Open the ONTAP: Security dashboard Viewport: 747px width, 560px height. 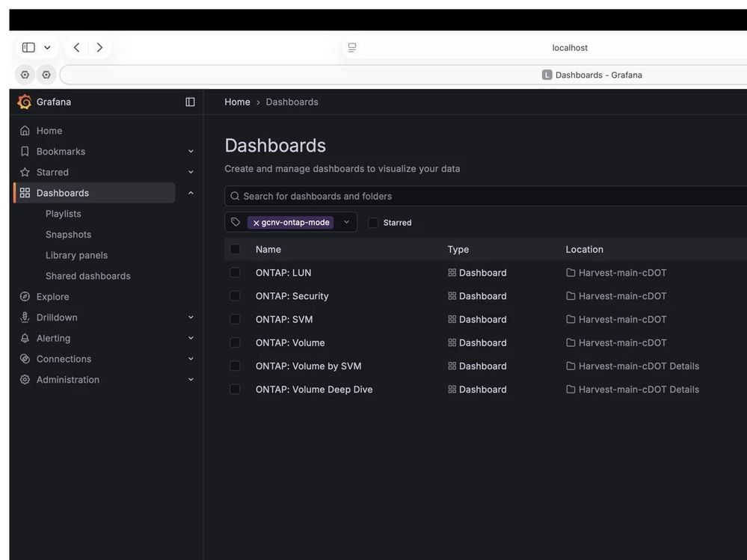tap(292, 296)
